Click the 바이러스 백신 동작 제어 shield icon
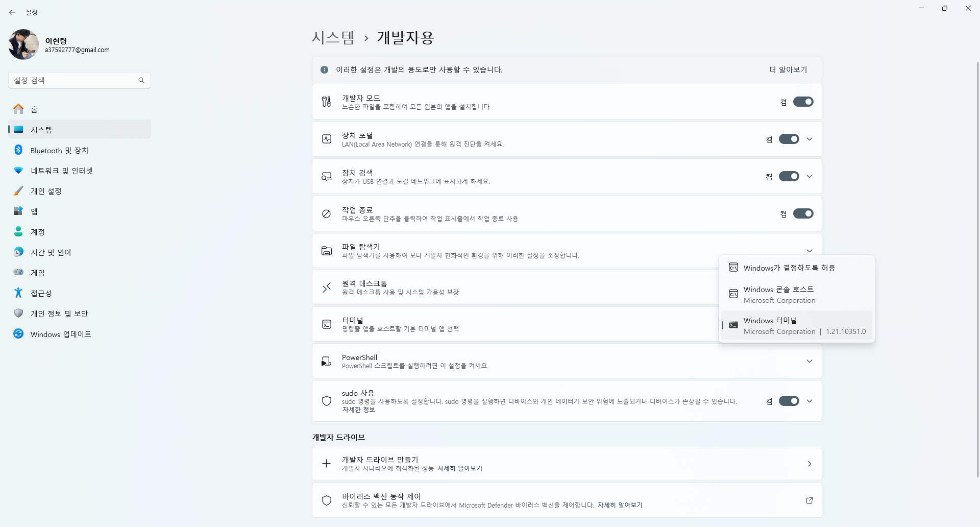This screenshot has width=980, height=527. pyautogui.click(x=327, y=500)
